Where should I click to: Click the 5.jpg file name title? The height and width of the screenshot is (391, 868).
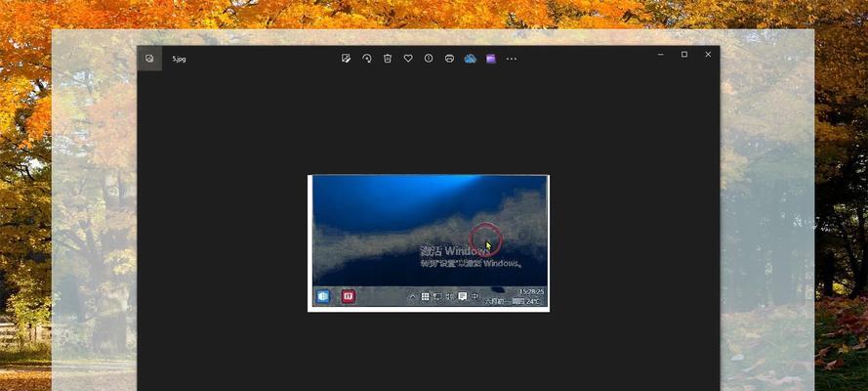coord(179,59)
